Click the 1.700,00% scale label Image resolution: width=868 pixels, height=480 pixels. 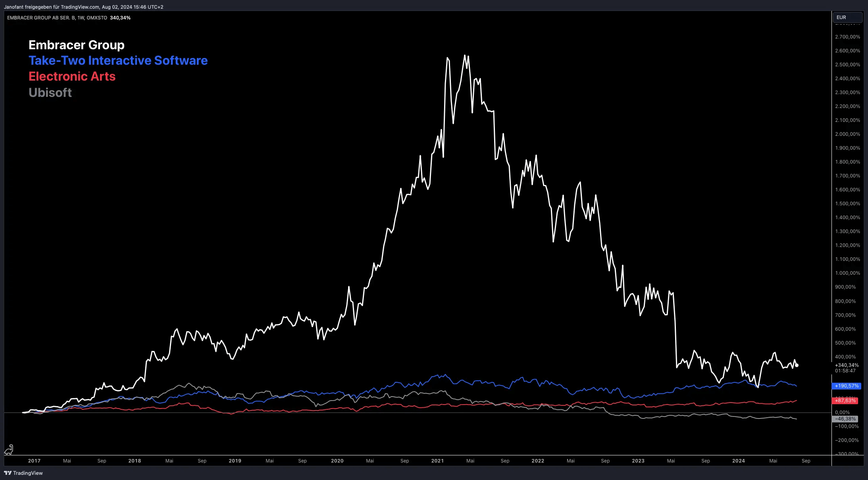point(847,176)
